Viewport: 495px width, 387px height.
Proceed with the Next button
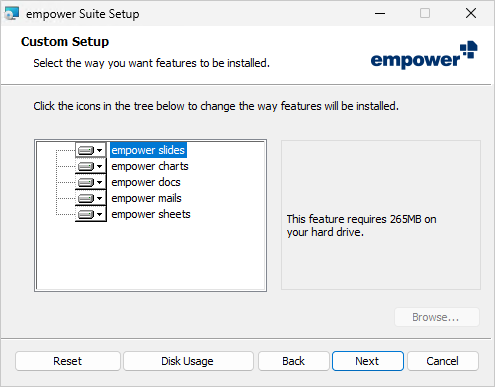coord(368,361)
